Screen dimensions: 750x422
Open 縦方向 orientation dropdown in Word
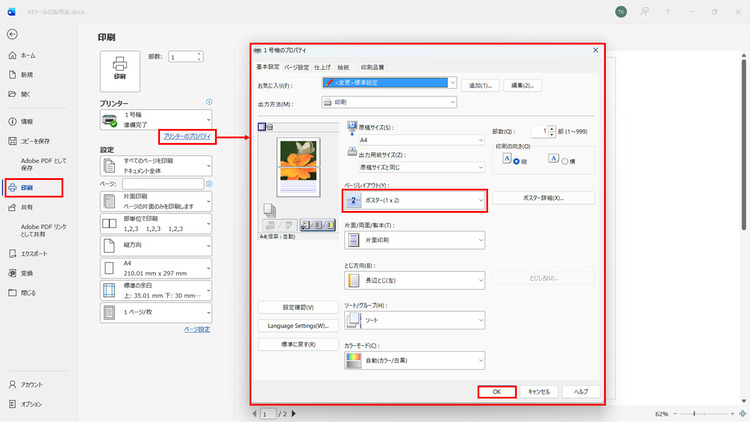click(x=156, y=245)
